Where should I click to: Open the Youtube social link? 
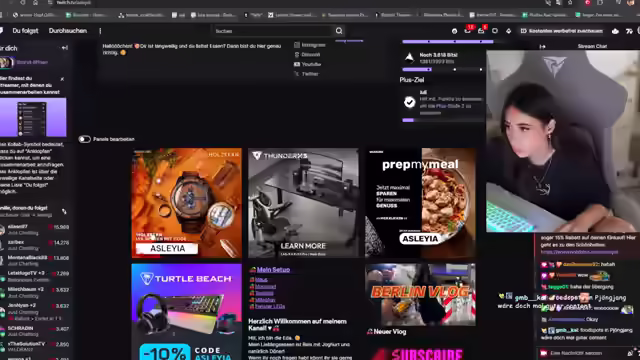coord(307,64)
